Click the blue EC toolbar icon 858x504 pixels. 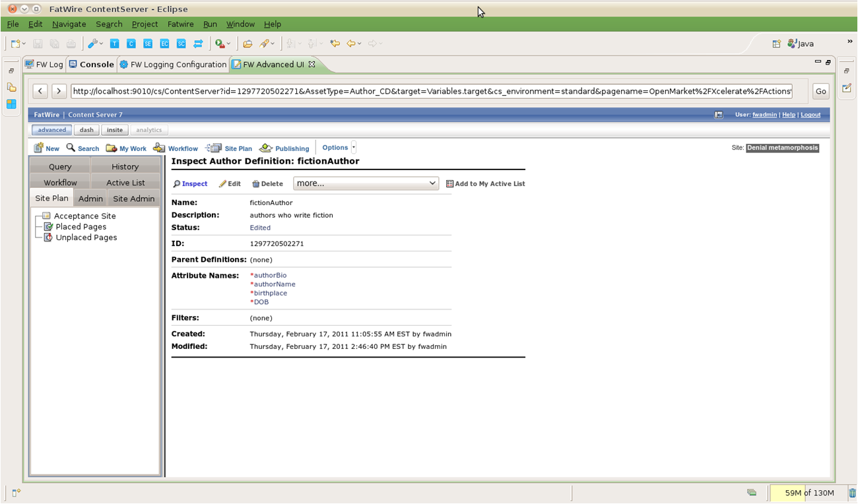tap(164, 44)
